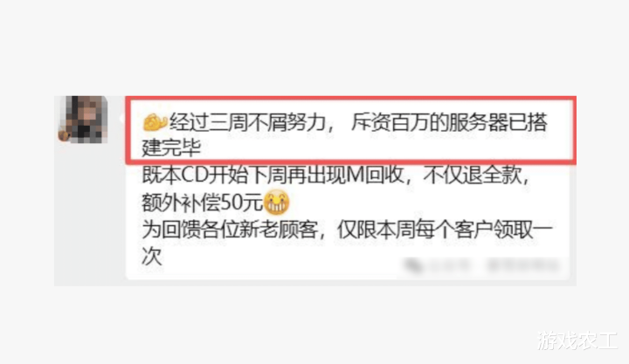Click the empty space right of 建完毕

[x=385, y=148]
